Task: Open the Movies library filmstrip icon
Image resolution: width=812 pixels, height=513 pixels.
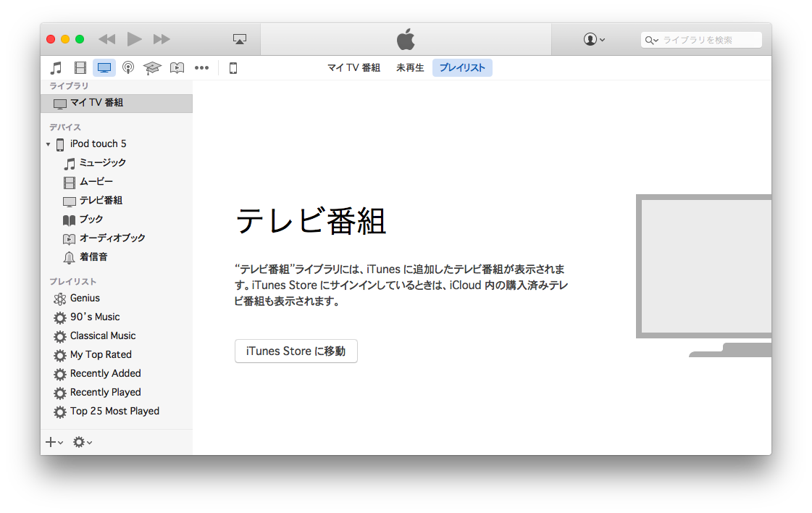Action: pos(80,68)
